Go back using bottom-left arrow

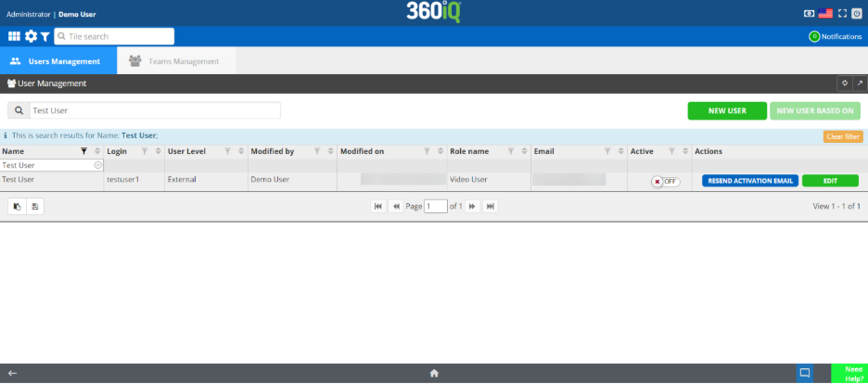[x=13, y=373]
